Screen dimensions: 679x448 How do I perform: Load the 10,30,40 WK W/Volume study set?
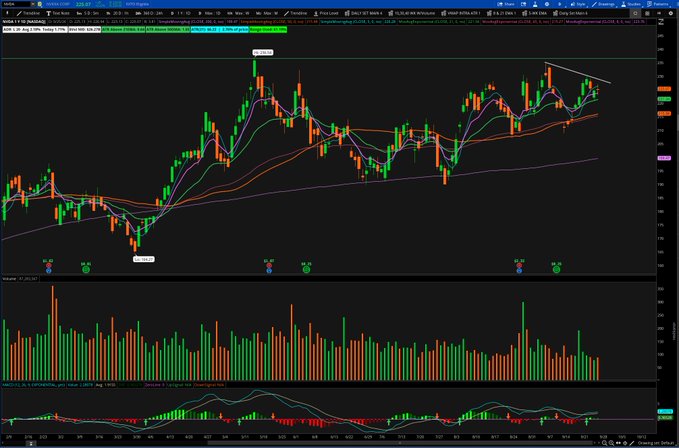(x=412, y=13)
